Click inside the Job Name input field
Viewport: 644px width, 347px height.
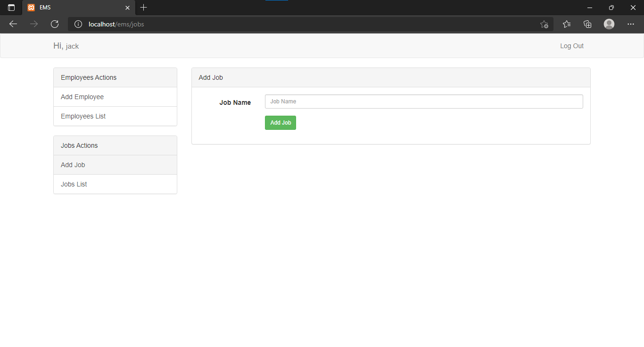tap(423, 101)
